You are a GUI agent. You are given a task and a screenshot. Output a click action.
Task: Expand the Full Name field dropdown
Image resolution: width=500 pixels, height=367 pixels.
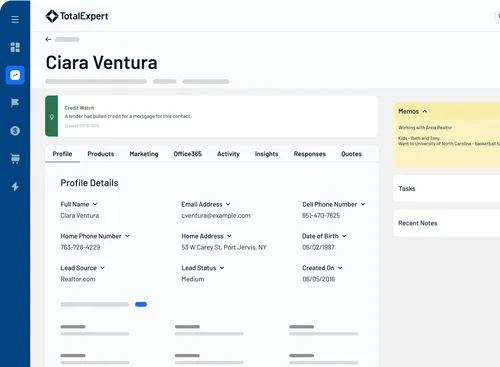[x=95, y=204]
